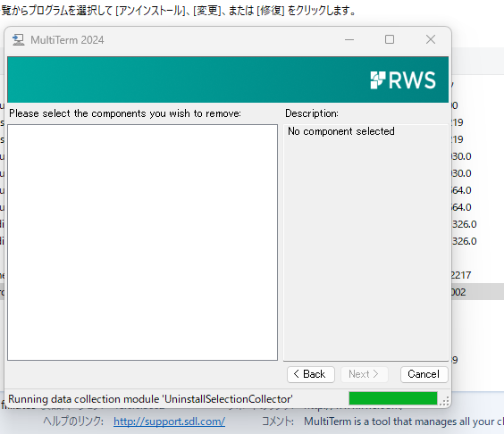
Task: Click the 'Running data collection module' status text
Action: (x=150, y=399)
